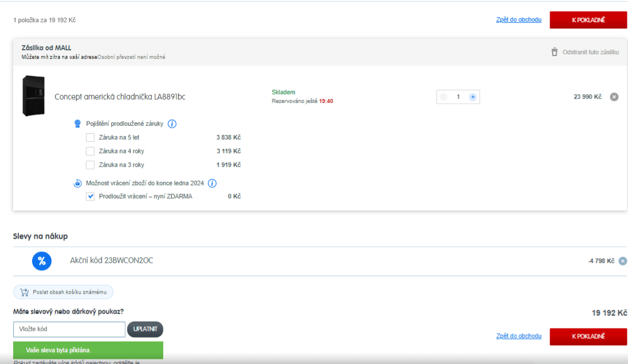628x364 pixels.
Task: Click the green Vaše sleva byla přidána message
Action: (x=88, y=350)
